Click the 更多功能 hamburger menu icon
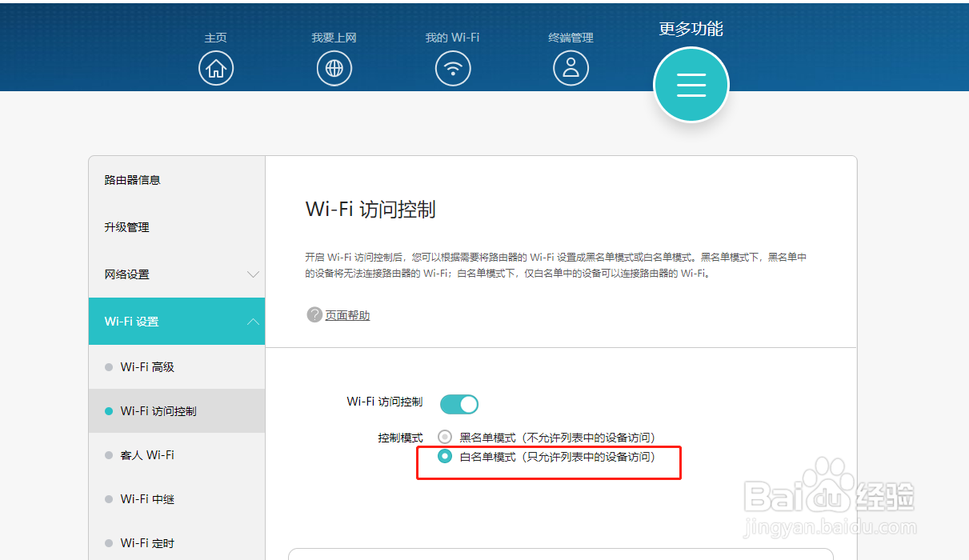Image resolution: width=969 pixels, height=560 pixels. pos(691,84)
